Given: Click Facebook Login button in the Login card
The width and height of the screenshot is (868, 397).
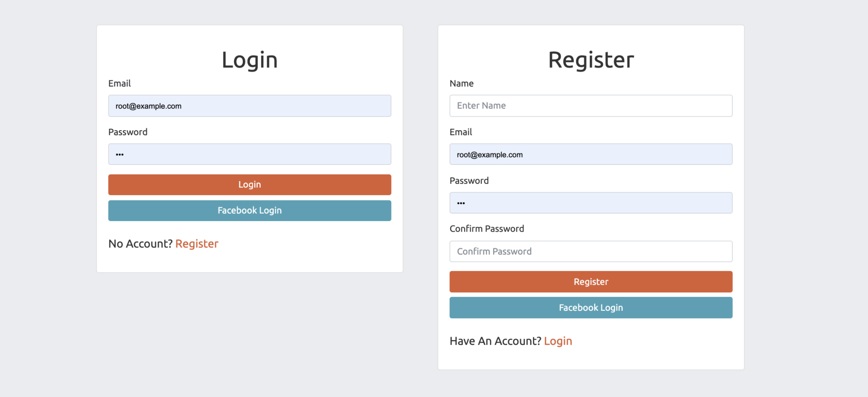Looking at the screenshot, I should pyautogui.click(x=249, y=211).
